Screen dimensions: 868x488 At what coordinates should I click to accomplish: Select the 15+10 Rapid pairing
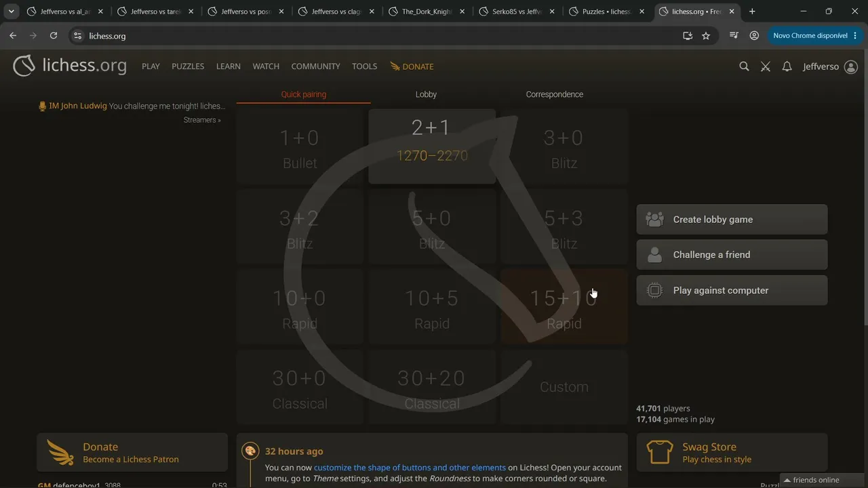pyautogui.click(x=564, y=307)
